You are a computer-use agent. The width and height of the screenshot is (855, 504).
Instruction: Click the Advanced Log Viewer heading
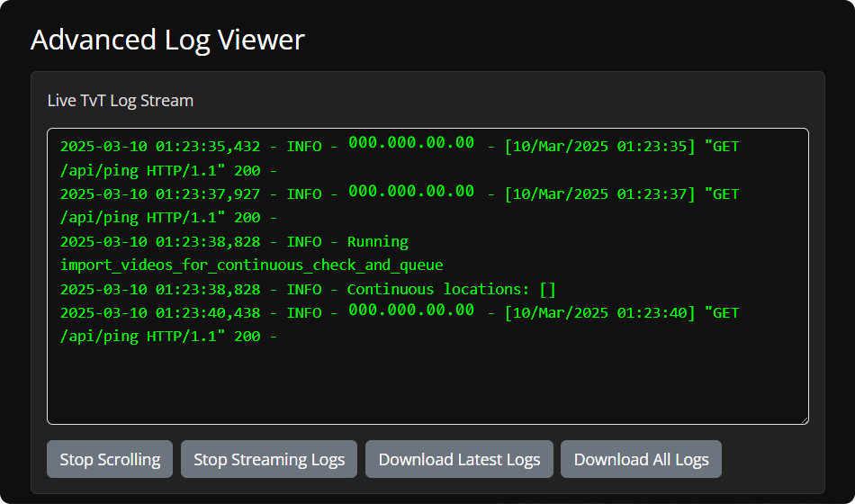[x=167, y=40]
